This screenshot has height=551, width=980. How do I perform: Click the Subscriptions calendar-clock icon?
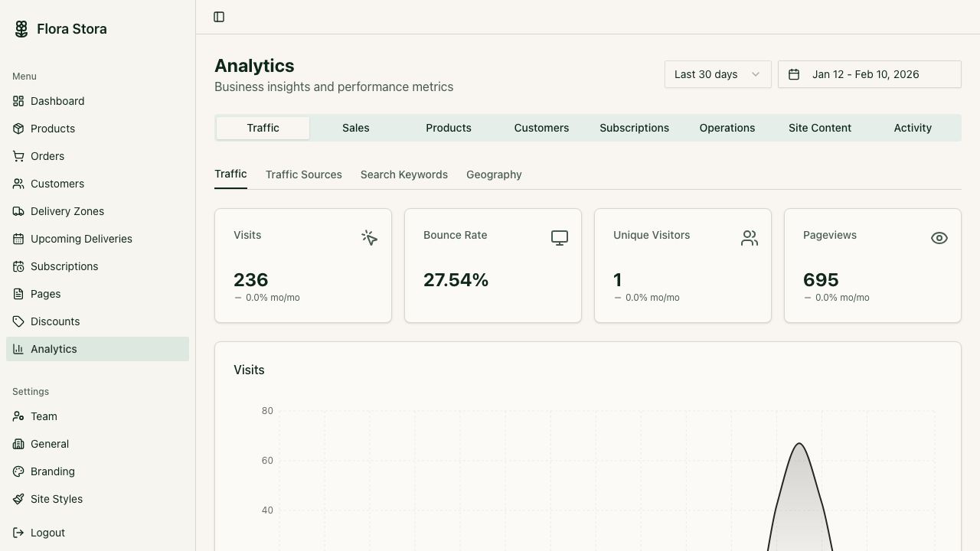tap(18, 266)
